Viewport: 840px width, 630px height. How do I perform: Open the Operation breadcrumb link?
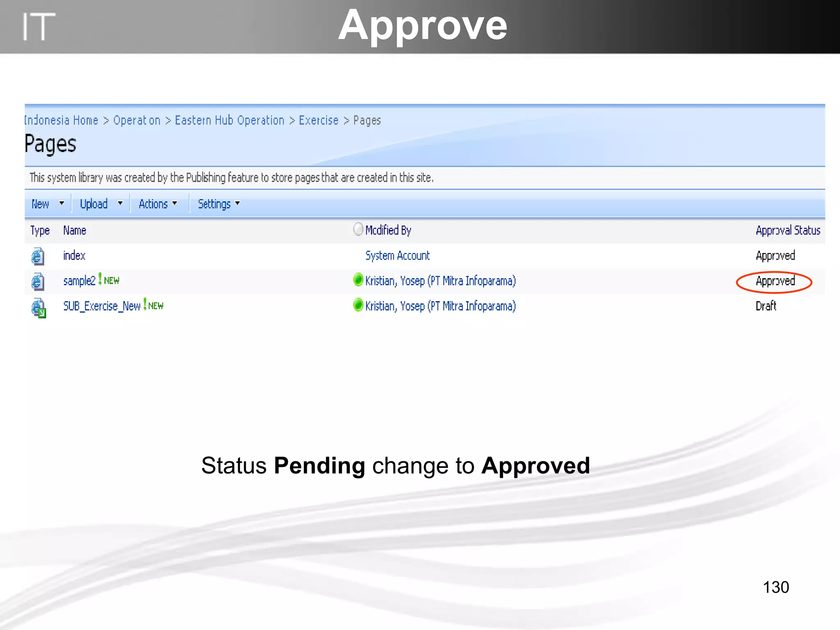coord(137,120)
